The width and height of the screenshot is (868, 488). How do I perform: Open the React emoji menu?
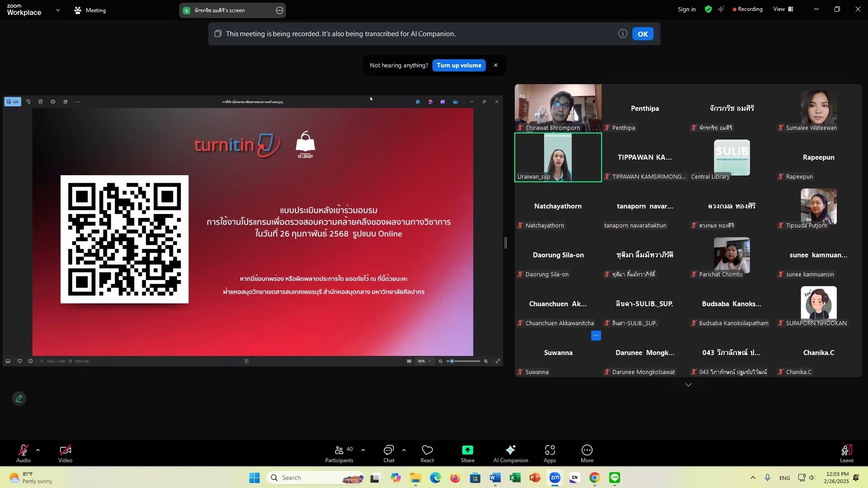click(427, 454)
